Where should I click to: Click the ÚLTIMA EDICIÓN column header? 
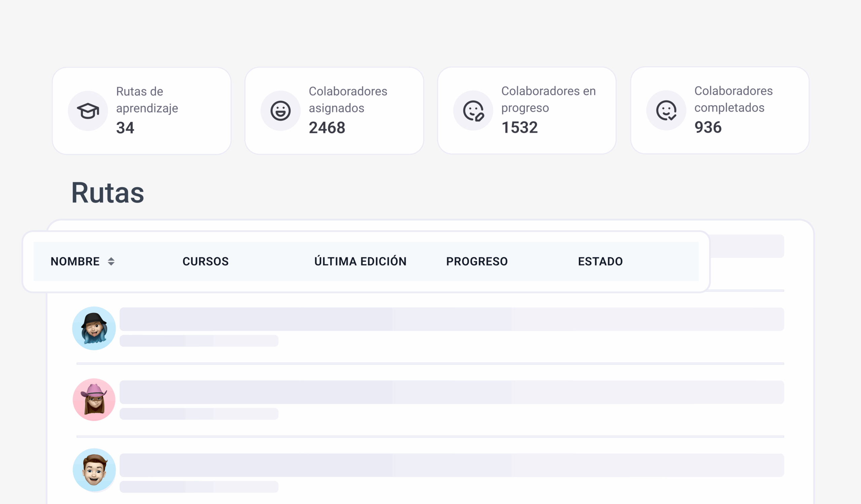[x=360, y=261]
